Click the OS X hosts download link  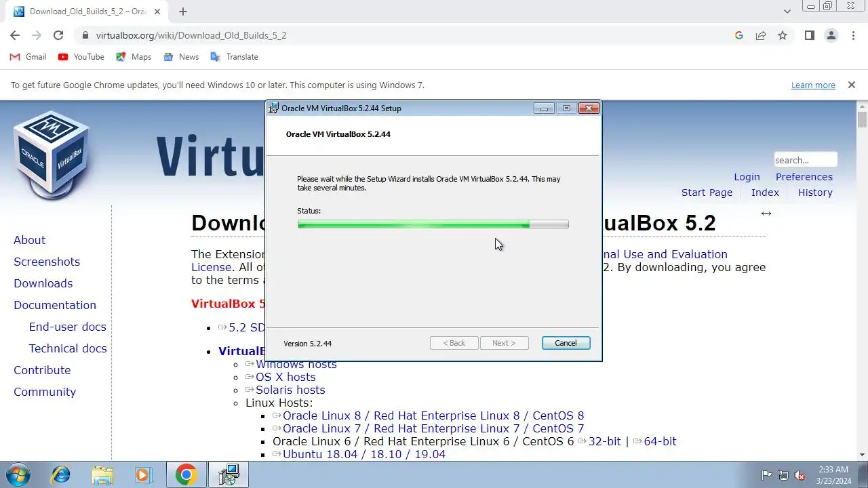285,377
